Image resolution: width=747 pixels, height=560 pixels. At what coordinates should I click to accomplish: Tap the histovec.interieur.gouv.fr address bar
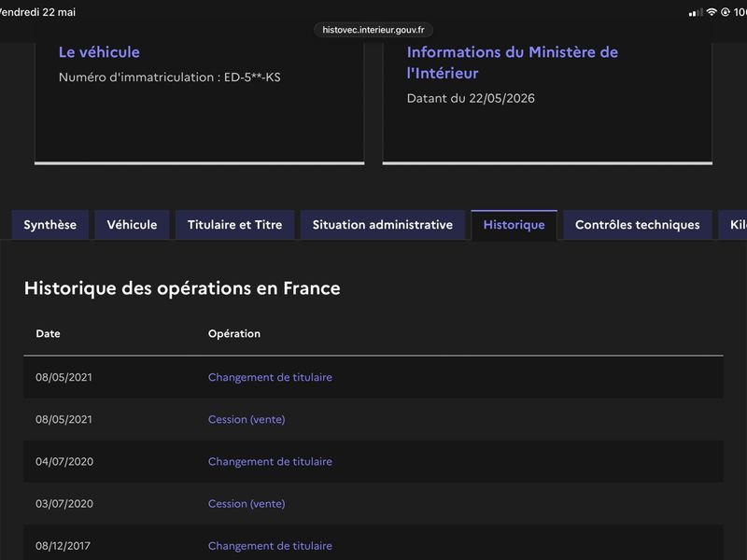373,30
